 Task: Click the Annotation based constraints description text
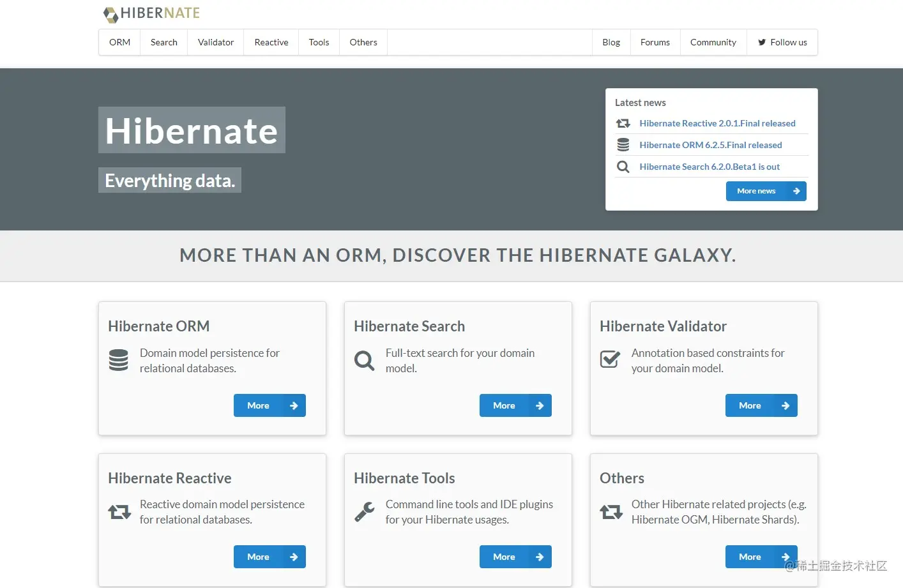708,361
